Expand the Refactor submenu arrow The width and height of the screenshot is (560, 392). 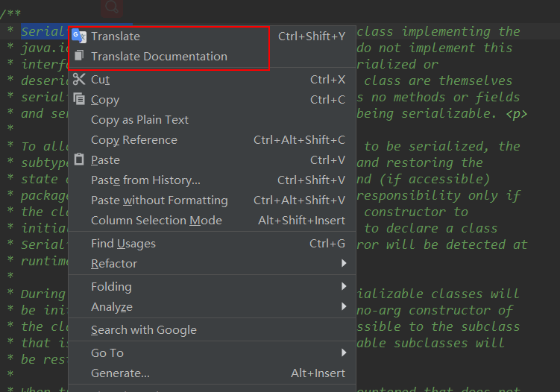[344, 263]
